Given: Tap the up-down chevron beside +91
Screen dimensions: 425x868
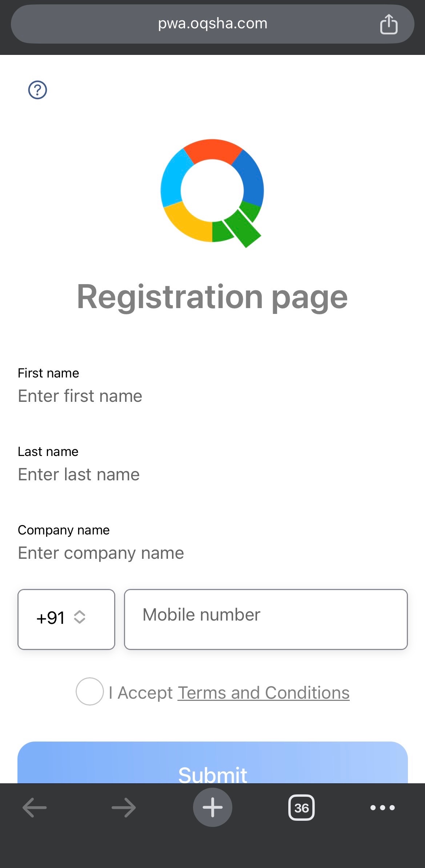Looking at the screenshot, I should click(x=80, y=617).
